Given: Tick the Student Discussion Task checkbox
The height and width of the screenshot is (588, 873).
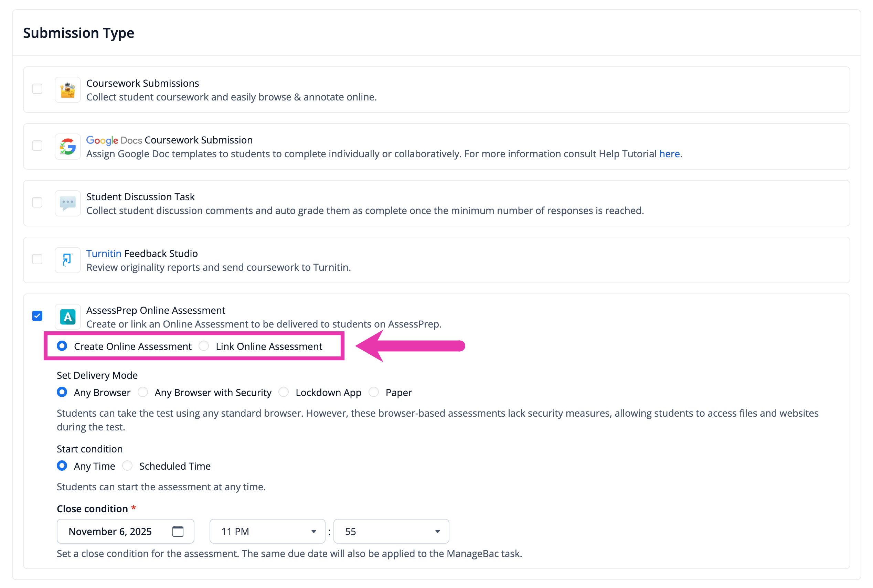Looking at the screenshot, I should click(37, 203).
